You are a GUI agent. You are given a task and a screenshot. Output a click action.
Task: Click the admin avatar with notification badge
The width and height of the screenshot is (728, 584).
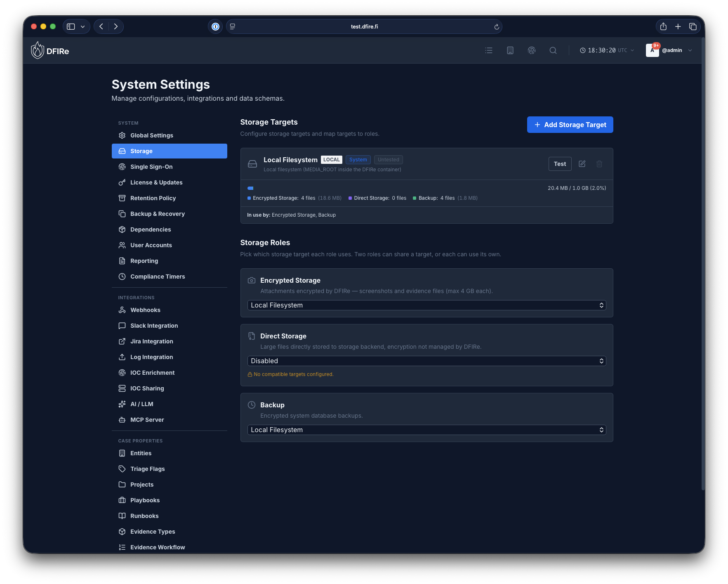653,50
